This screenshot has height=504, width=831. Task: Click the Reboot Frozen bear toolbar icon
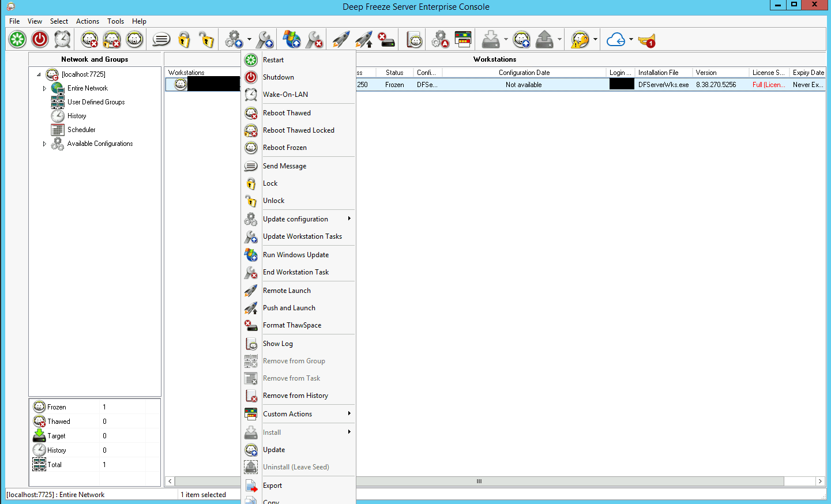[134, 39]
